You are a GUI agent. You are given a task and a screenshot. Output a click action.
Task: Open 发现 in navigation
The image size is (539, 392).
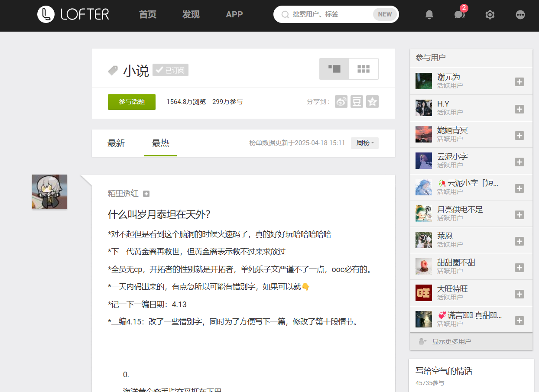(191, 15)
